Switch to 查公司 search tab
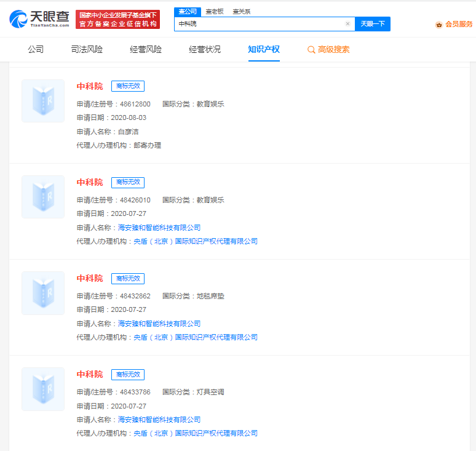The width and height of the screenshot is (476, 451). tap(188, 12)
